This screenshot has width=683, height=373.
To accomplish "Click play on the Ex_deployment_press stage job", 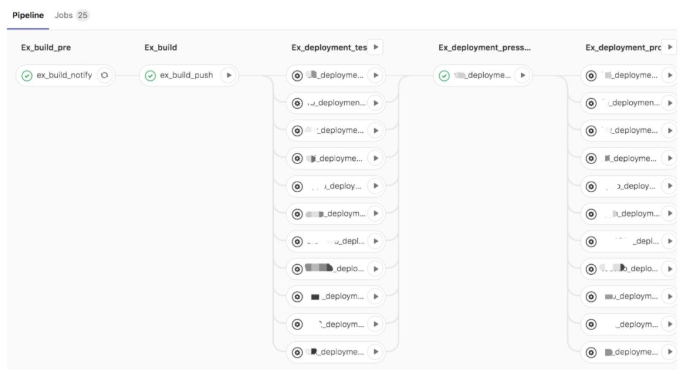I will [x=522, y=75].
